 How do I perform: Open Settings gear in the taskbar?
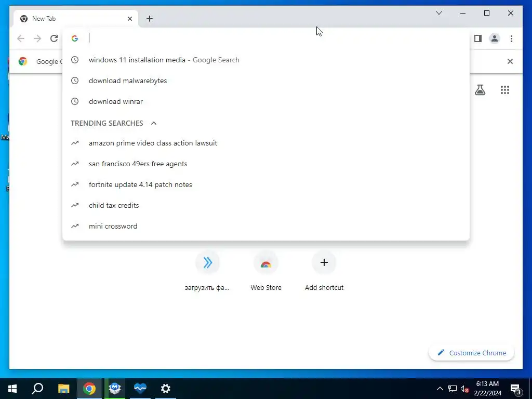(166, 389)
